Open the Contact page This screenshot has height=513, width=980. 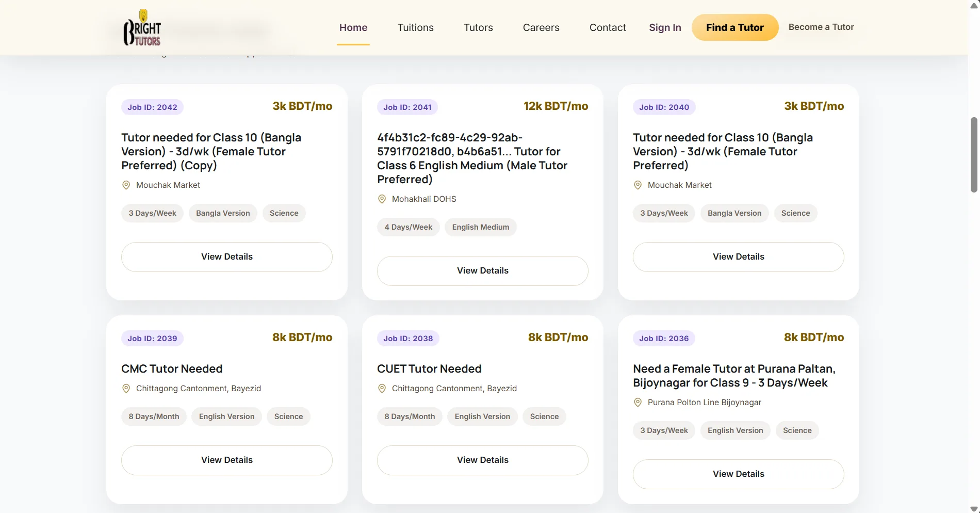pyautogui.click(x=608, y=27)
